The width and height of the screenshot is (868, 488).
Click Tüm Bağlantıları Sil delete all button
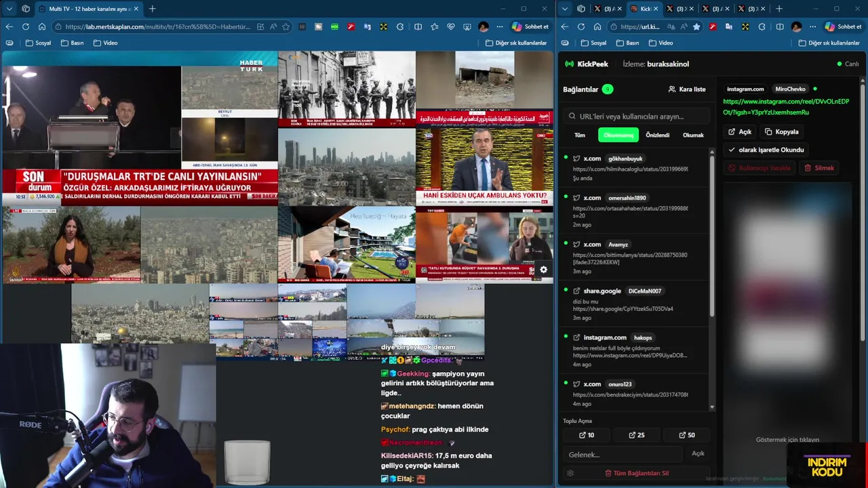637,473
